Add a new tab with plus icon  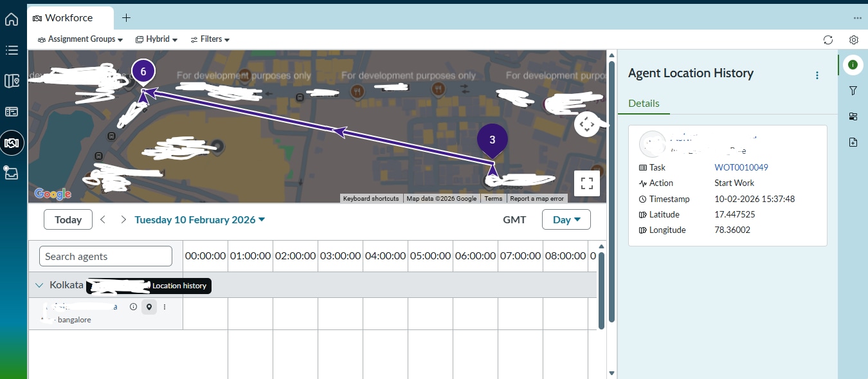[x=126, y=18]
